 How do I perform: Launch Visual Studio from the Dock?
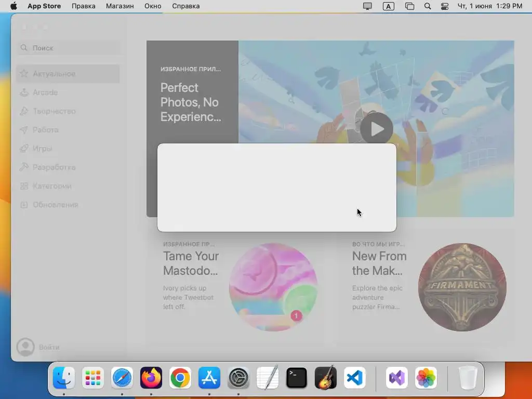point(396,378)
